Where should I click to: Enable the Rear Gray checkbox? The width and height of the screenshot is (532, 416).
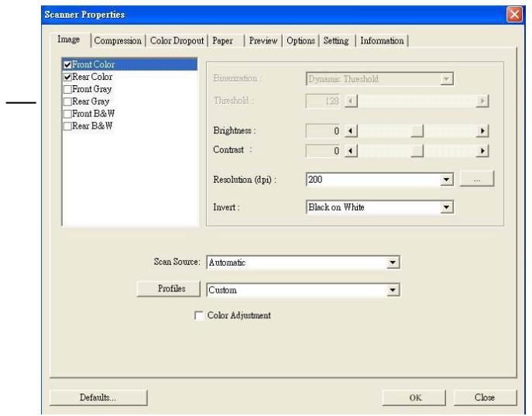coord(67,101)
